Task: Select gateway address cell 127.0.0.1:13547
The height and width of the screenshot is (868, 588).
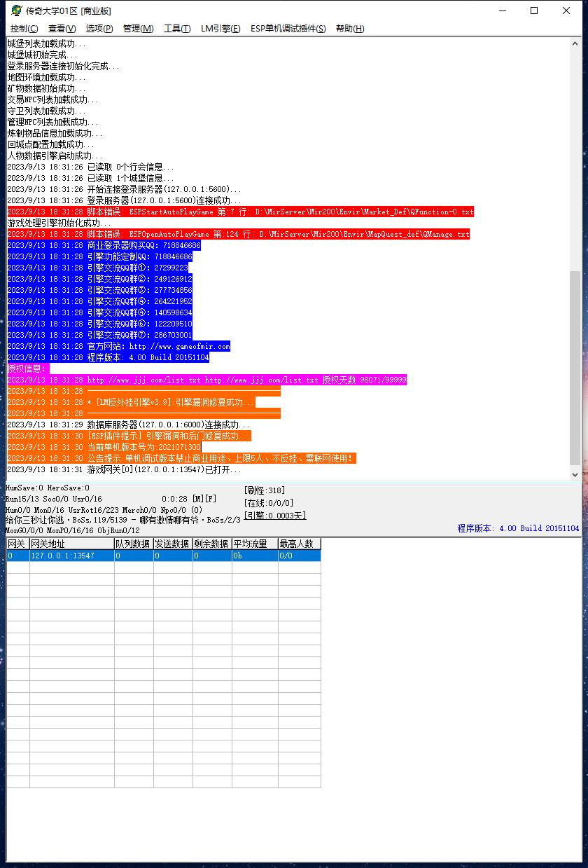Action: pos(72,556)
